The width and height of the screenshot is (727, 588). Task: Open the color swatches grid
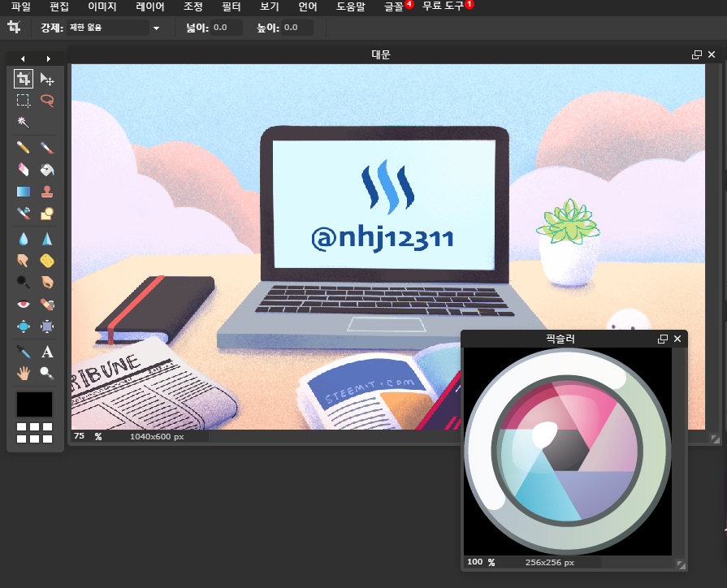35,432
